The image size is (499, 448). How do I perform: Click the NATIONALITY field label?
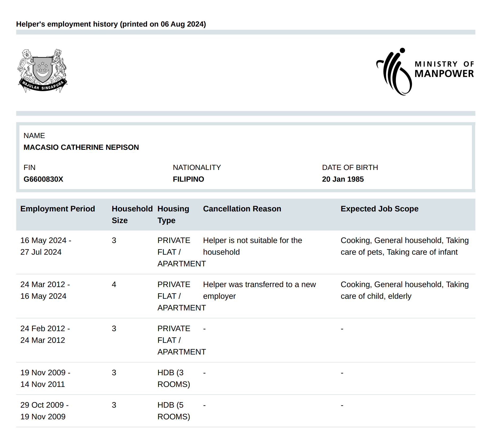[197, 168]
